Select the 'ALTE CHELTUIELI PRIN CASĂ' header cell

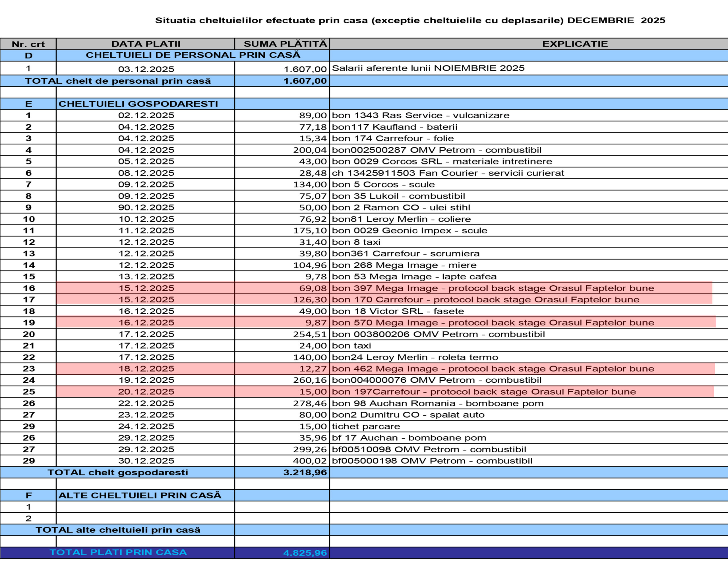point(140,495)
